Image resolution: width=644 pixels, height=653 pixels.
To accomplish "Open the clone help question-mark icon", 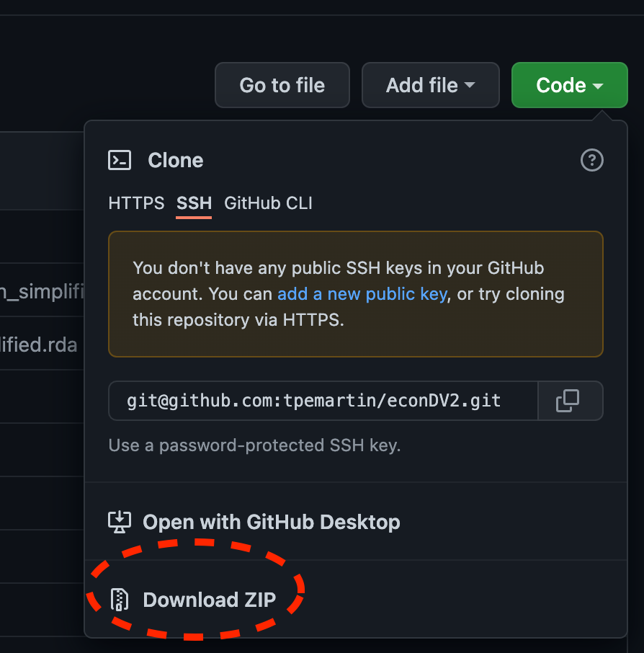I will (591, 160).
